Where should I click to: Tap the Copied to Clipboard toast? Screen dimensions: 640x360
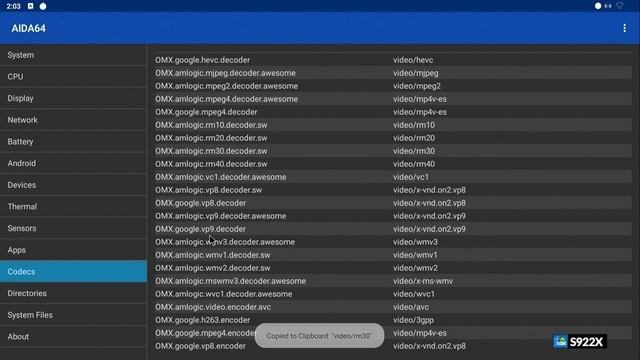pyautogui.click(x=319, y=336)
